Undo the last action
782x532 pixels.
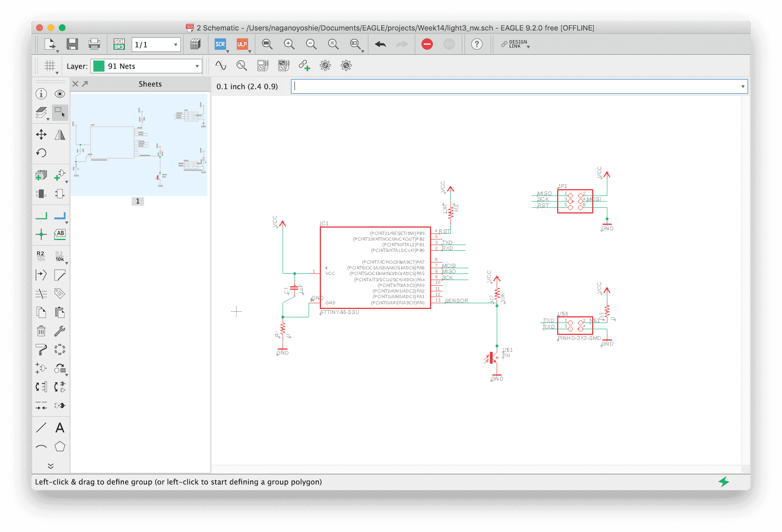coord(380,44)
